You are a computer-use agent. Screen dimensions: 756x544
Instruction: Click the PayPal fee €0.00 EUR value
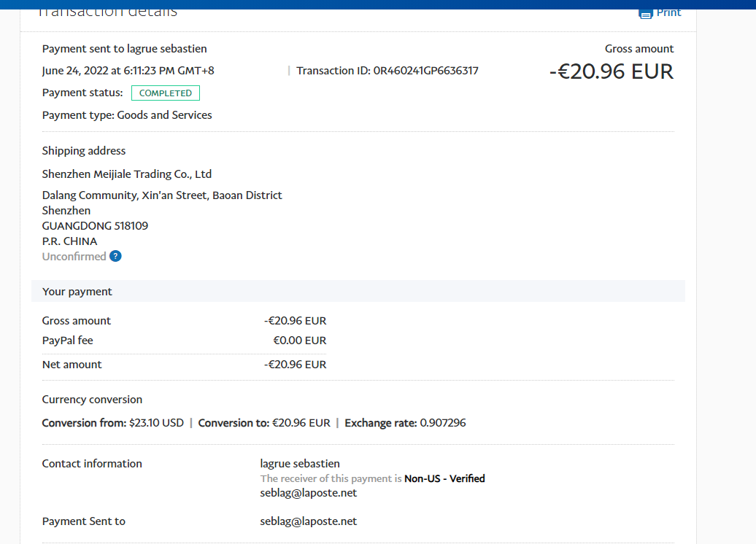(299, 341)
